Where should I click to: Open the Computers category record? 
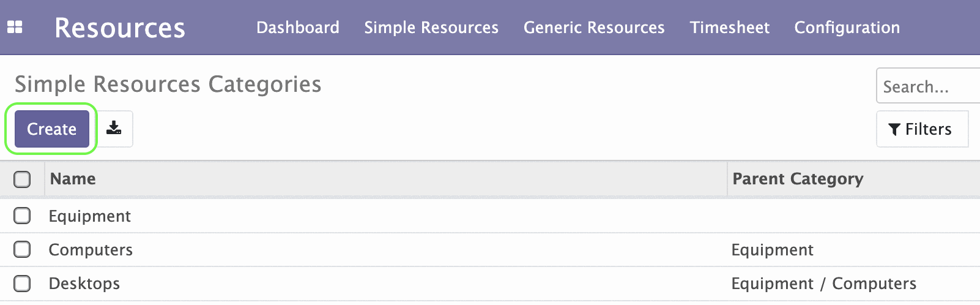point(91,250)
